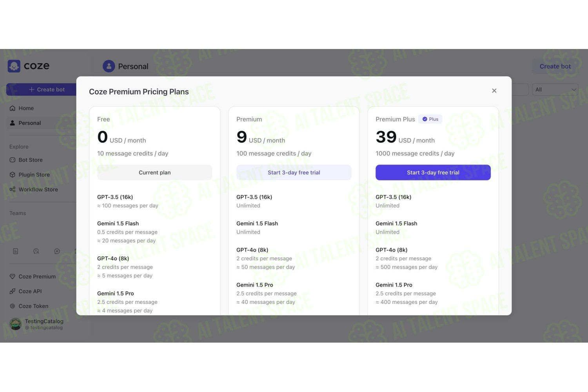Click the Explore section label
The image size is (588, 392).
[19, 147]
